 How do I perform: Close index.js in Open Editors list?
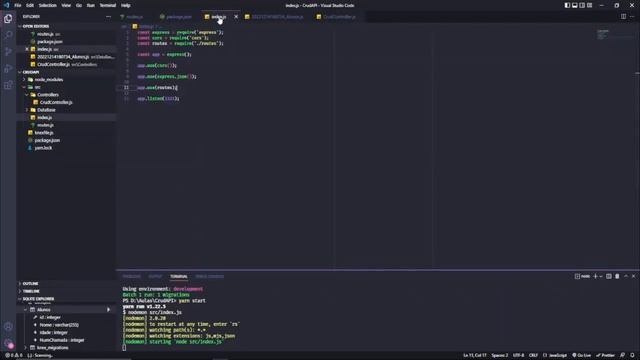click(x=27, y=49)
